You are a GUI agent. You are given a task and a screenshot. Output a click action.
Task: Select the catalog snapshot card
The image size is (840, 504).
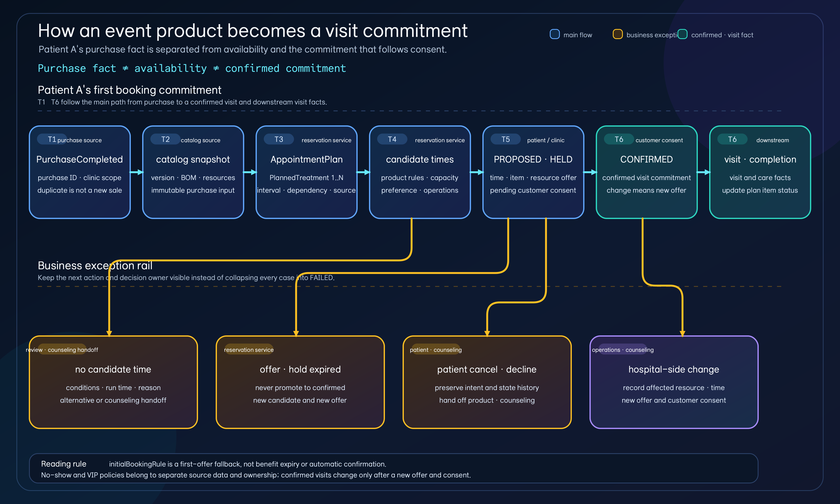click(x=193, y=172)
